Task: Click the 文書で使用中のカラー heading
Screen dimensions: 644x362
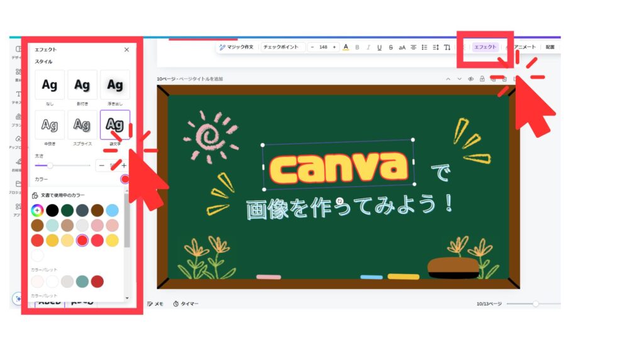Action: (63, 195)
